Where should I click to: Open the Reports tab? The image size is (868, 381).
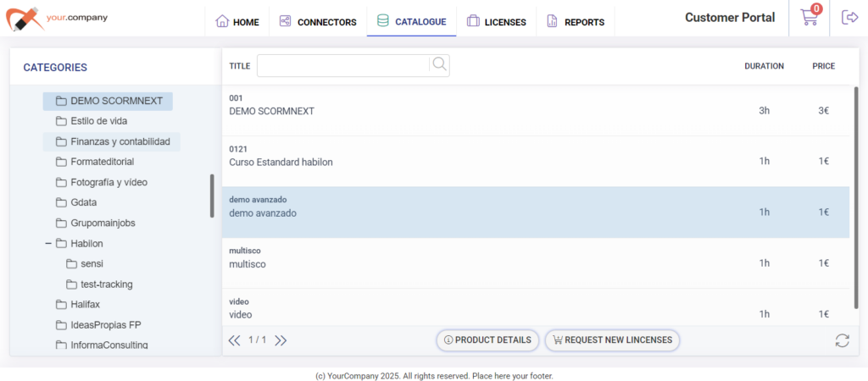(x=576, y=22)
